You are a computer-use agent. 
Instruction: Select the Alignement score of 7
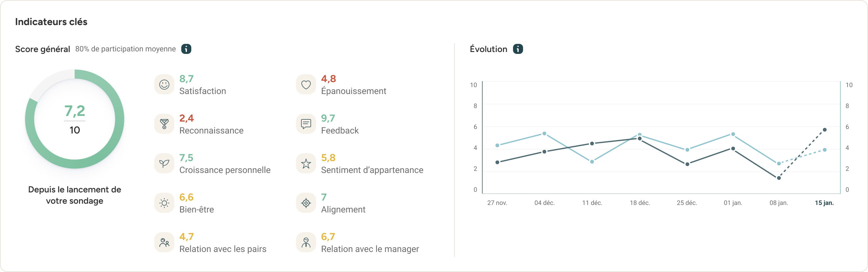point(324,197)
